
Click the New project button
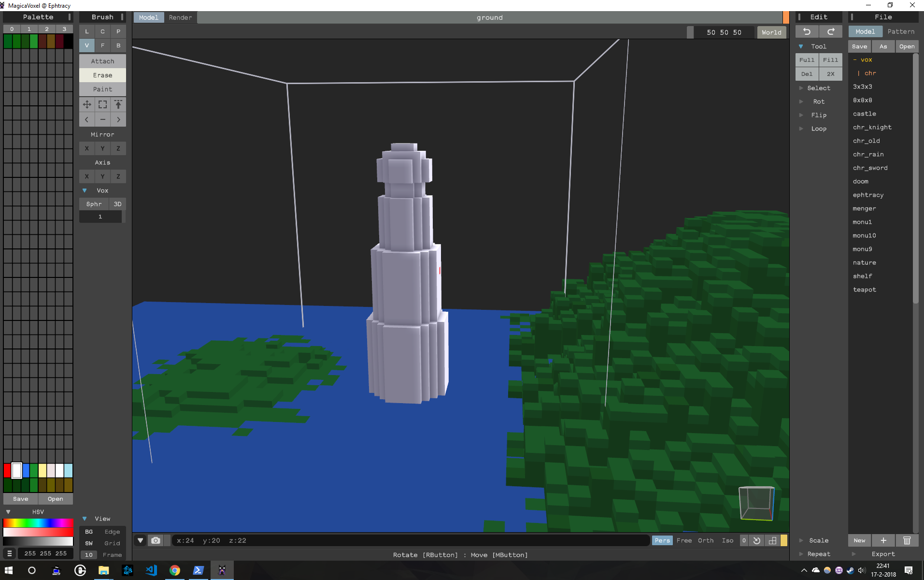click(859, 540)
